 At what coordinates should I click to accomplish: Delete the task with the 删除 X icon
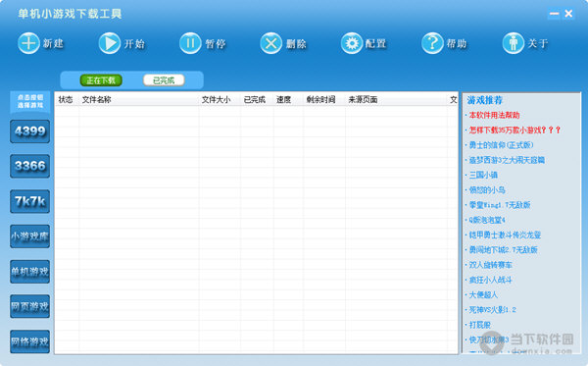(x=271, y=43)
